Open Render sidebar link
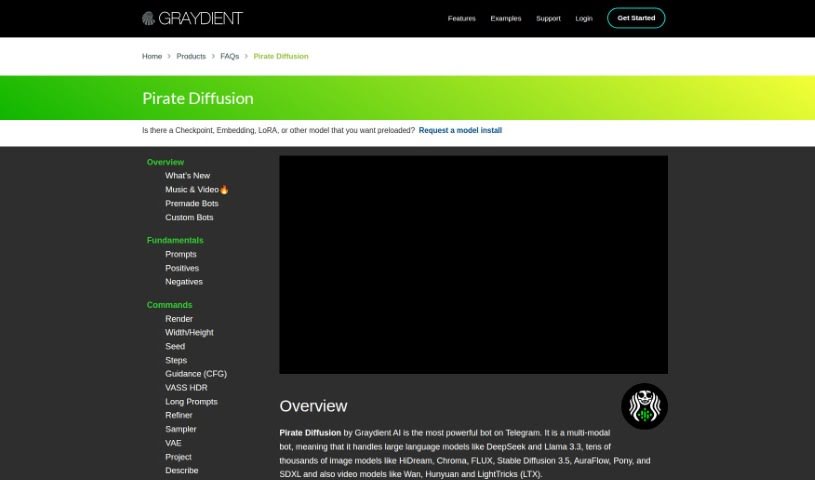The height and width of the screenshot is (480, 815). point(179,319)
